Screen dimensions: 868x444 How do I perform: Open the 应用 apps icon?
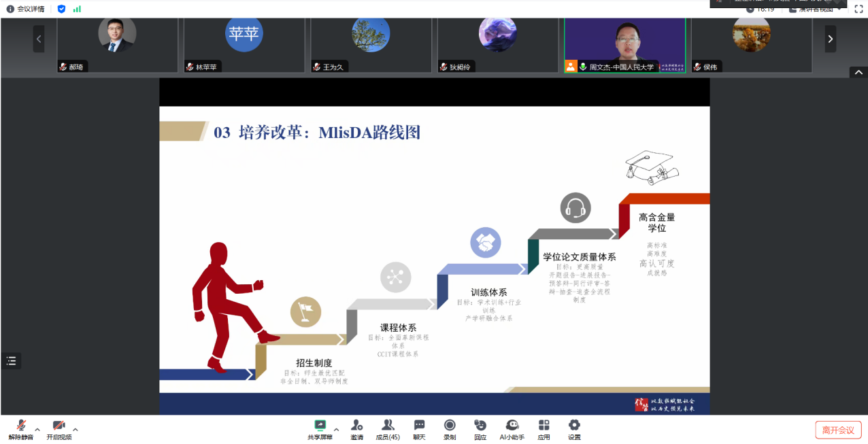(x=544, y=426)
